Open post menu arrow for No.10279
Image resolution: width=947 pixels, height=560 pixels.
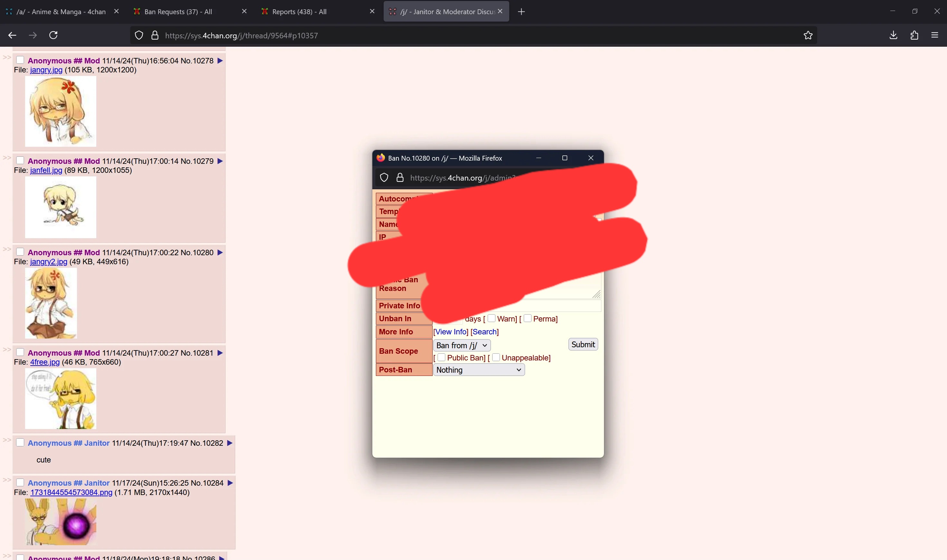coord(220,161)
